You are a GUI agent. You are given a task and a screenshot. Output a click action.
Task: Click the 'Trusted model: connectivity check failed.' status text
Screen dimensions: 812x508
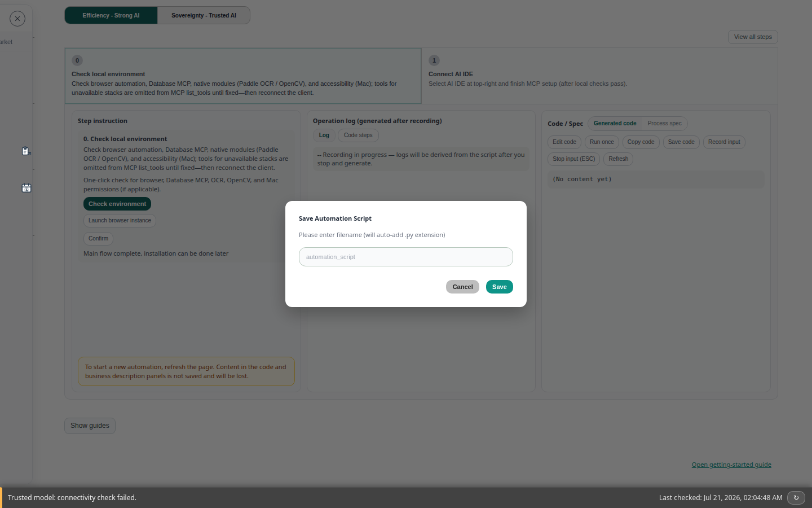72,498
